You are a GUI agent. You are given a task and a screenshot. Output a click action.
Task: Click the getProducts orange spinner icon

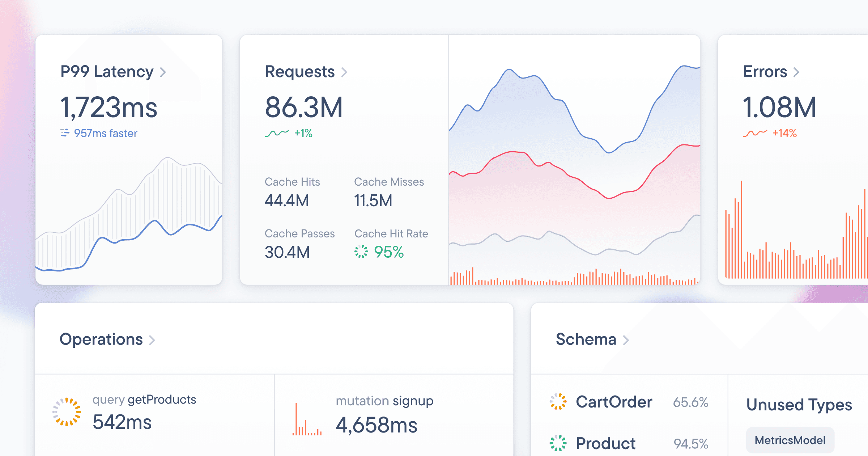pyautogui.click(x=67, y=412)
